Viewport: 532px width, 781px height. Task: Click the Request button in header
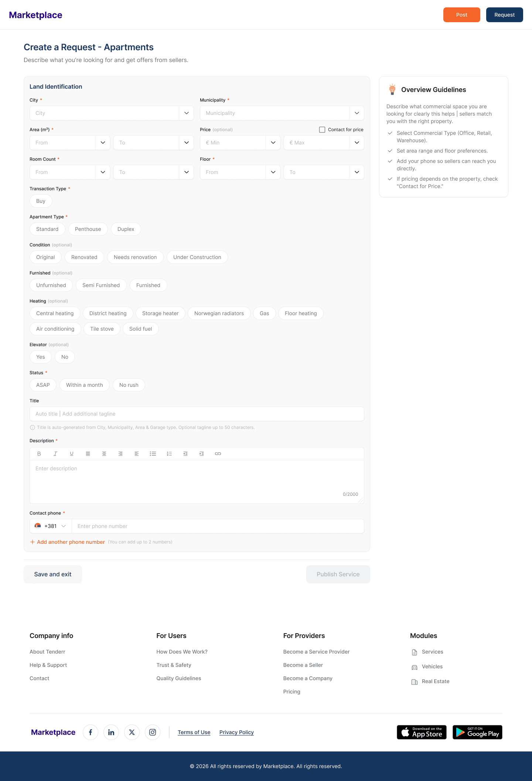(x=505, y=15)
